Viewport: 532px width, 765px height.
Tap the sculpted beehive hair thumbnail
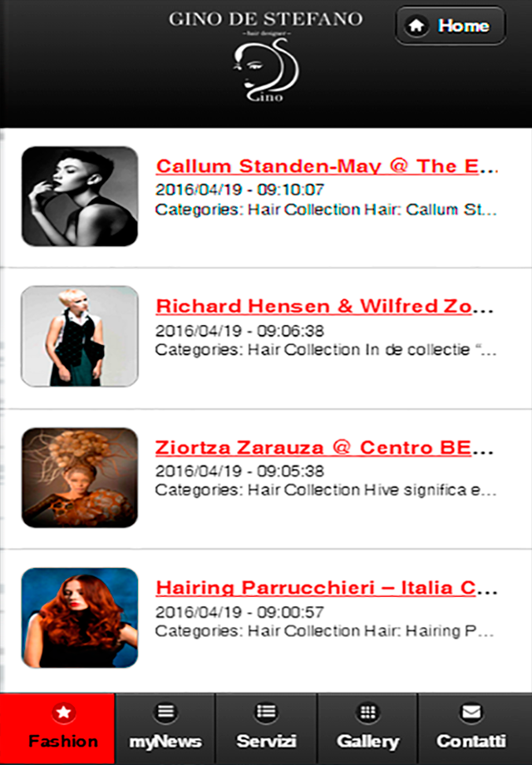80,477
